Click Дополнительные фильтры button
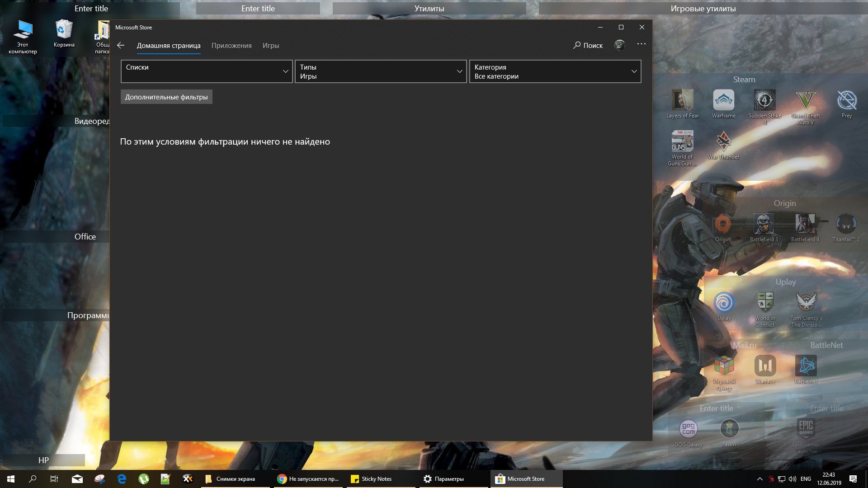The height and width of the screenshot is (488, 868). pyautogui.click(x=166, y=97)
